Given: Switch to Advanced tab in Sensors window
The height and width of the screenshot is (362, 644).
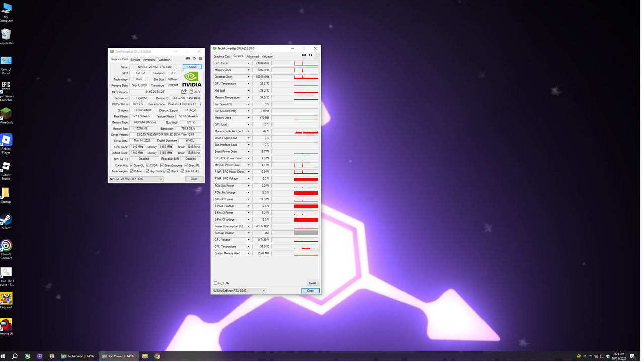Looking at the screenshot, I should [x=252, y=56].
